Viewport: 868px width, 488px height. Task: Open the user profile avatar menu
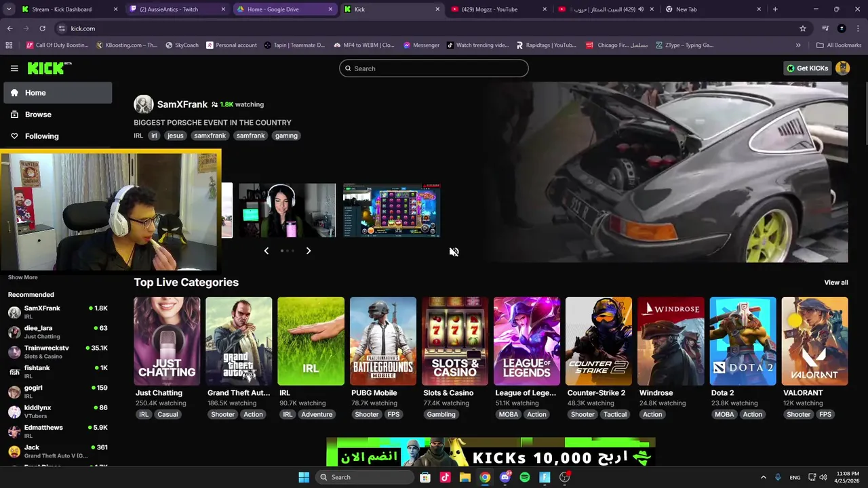(x=843, y=68)
